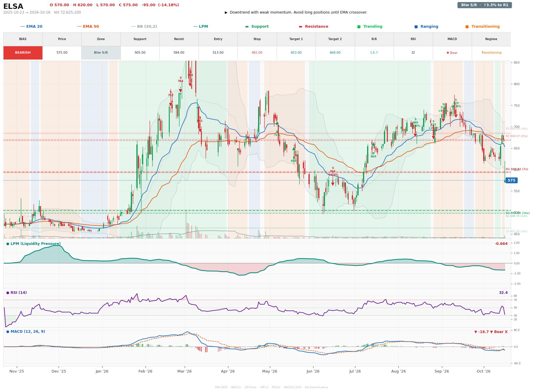Click the blue Ranging regime color square

click(x=416, y=27)
